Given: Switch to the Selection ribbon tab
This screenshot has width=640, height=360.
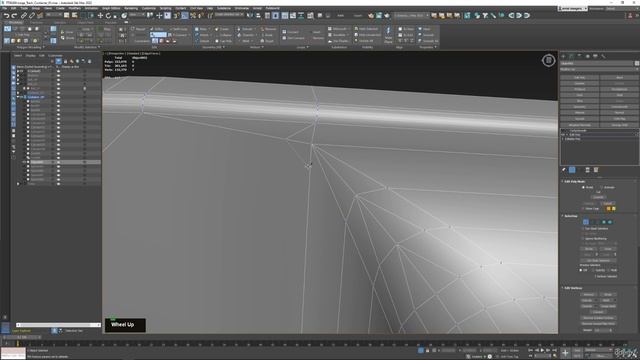Looking at the screenshot, I should tap(60, 22).
